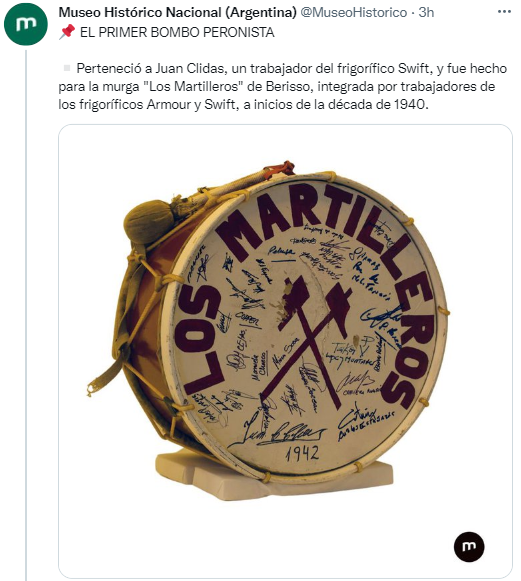The image size is (521, 581).
Task: Open the Museo Histórico Nacional profile avatar
Action: coord(26,24)
